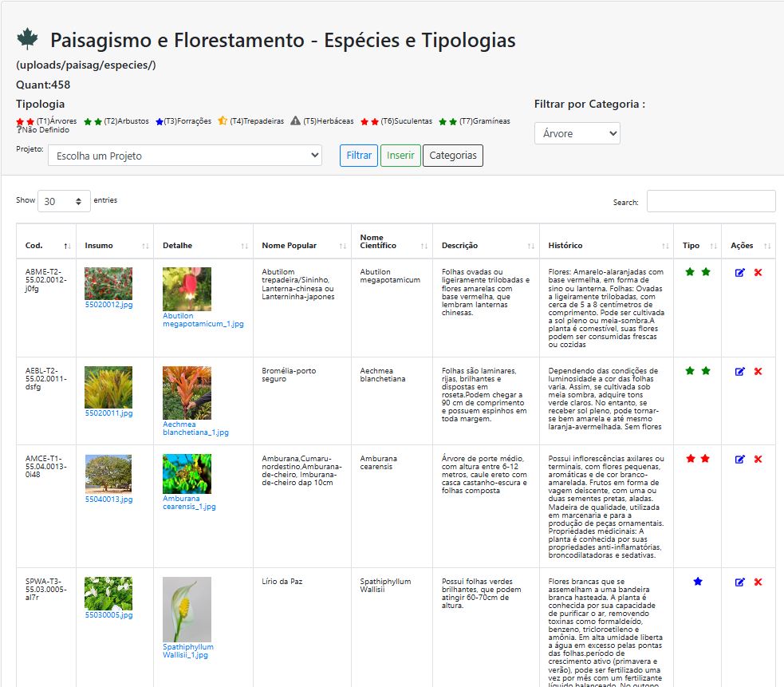
Task: Open the Filtrar por Categoria dropdown
Action: coord(577,133)
